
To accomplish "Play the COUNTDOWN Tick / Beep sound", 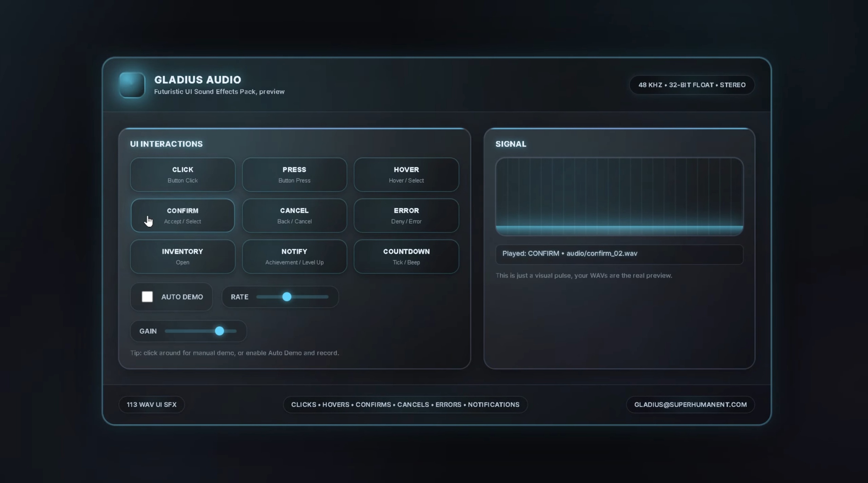I will [x=406, y=257].
